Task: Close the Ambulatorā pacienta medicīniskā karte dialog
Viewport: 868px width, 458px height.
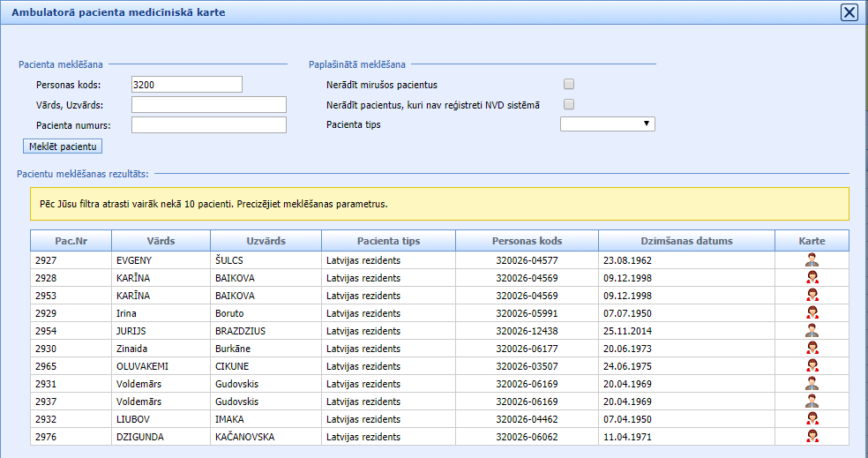Action: click(x=849, y=12)
